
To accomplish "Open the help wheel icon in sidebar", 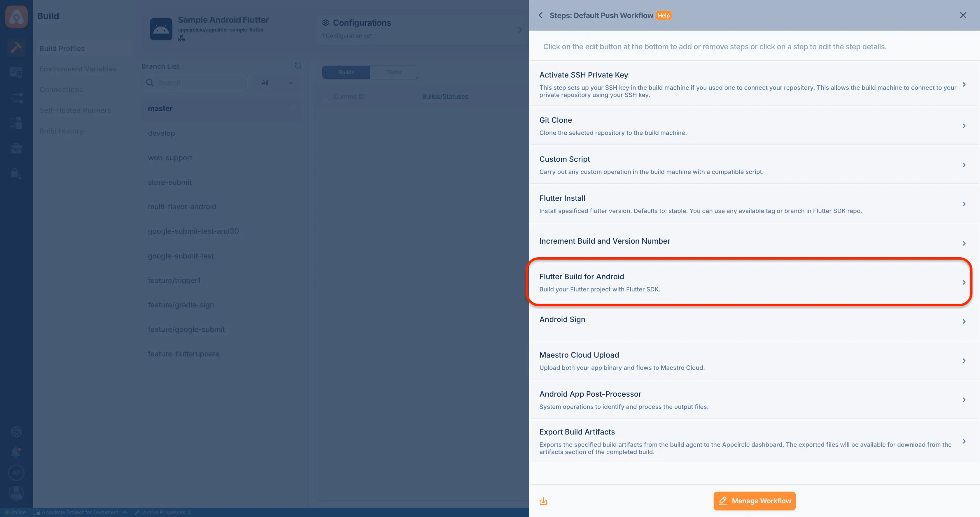I will click(16, 432).
